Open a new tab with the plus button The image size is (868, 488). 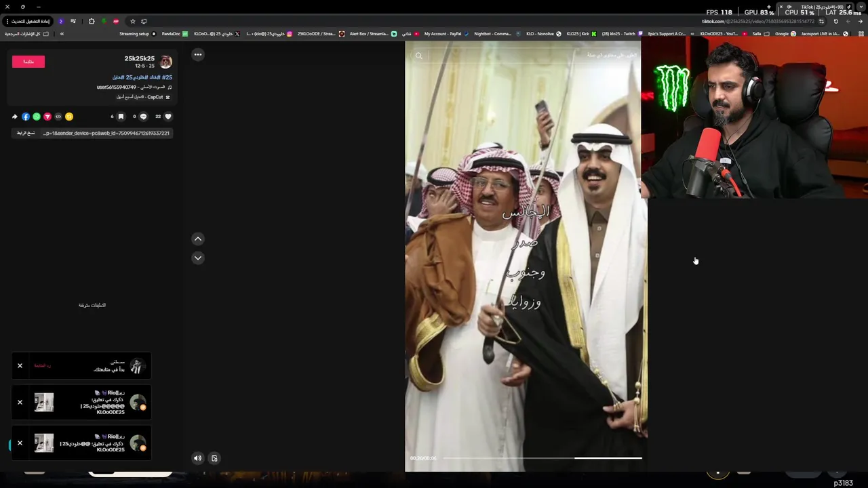tap(769, 7)
